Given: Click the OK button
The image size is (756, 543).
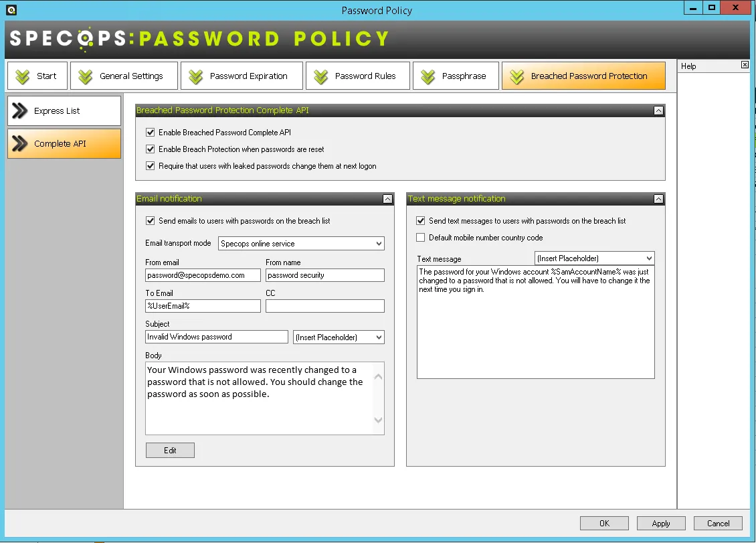Looking at the screenshot, I should tap(604, 523).
